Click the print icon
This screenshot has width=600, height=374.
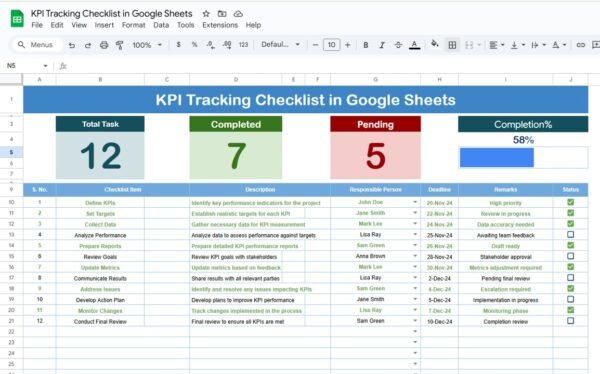[104, 45]
